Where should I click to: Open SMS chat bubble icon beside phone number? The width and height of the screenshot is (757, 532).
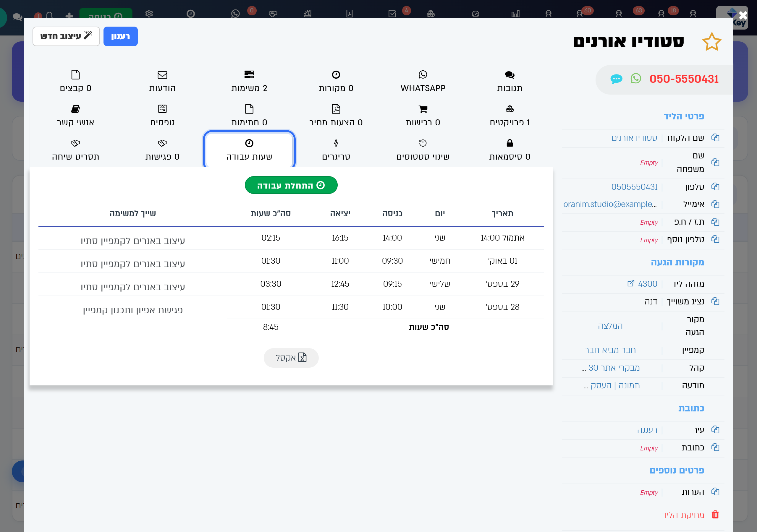(616, 79)
